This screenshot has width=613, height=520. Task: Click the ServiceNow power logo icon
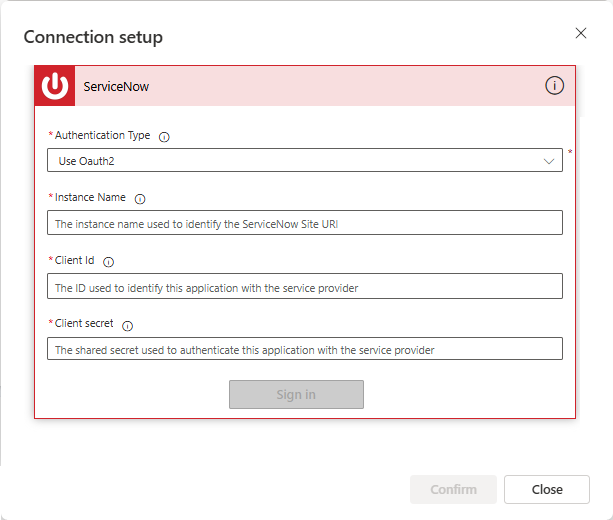[x=55, y=86]
